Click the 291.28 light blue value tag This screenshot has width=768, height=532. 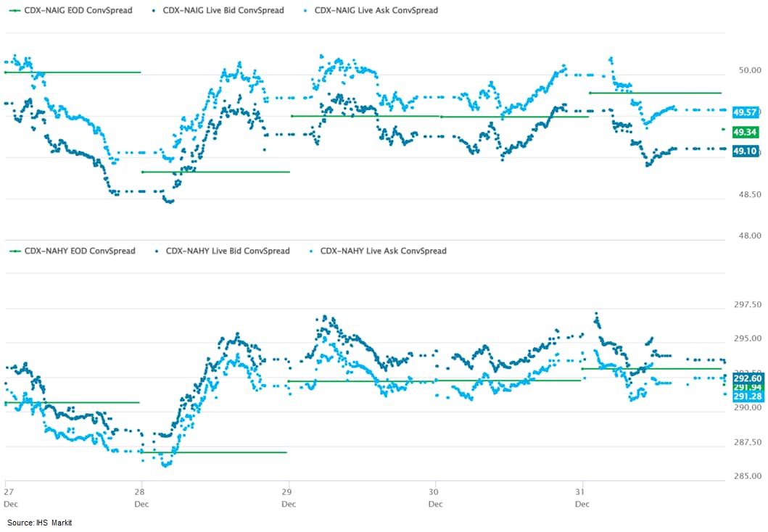pyautogui.click(x=748, y=396)
